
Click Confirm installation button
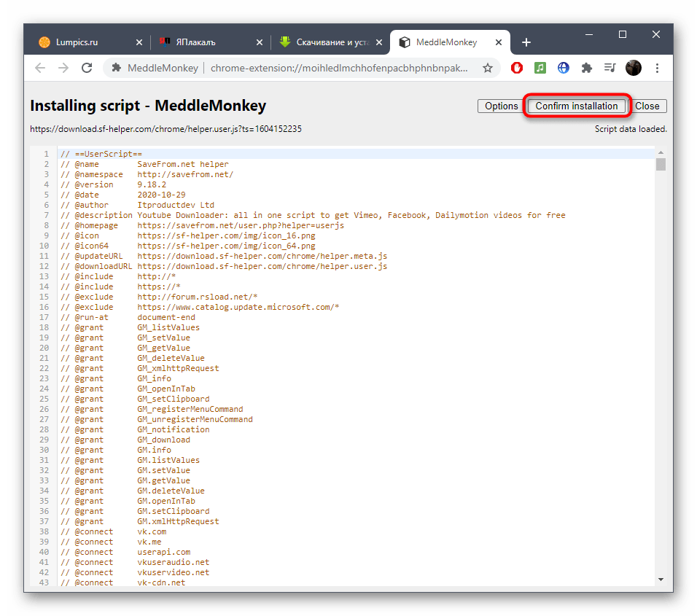[x=577, y=106]
